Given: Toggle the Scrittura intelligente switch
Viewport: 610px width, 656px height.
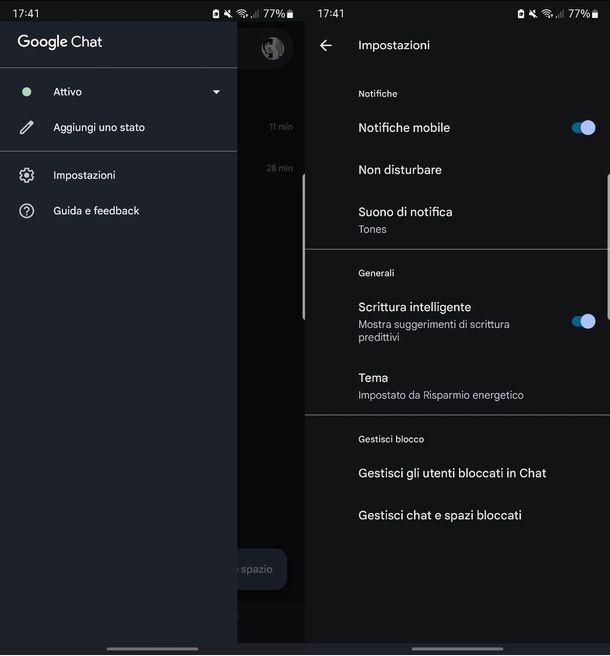Looking at the screenshot, I should [583, 321].
